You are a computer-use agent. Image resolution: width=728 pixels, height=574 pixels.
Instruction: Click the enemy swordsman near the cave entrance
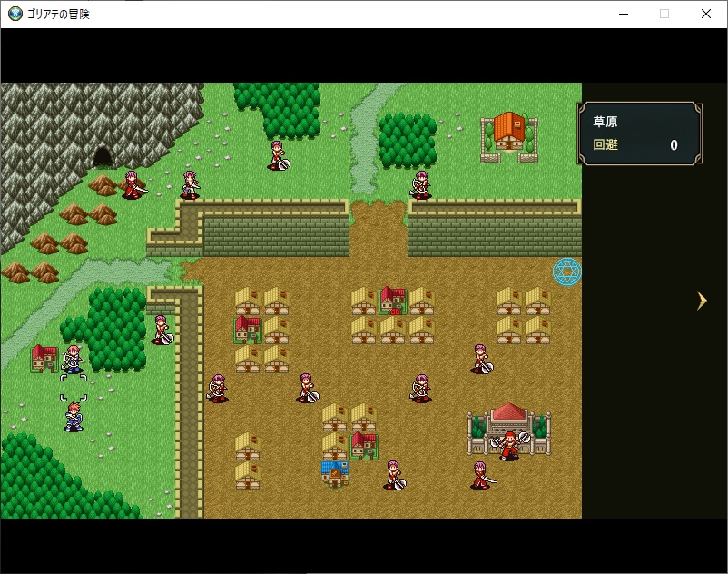(x=133, y=185)
